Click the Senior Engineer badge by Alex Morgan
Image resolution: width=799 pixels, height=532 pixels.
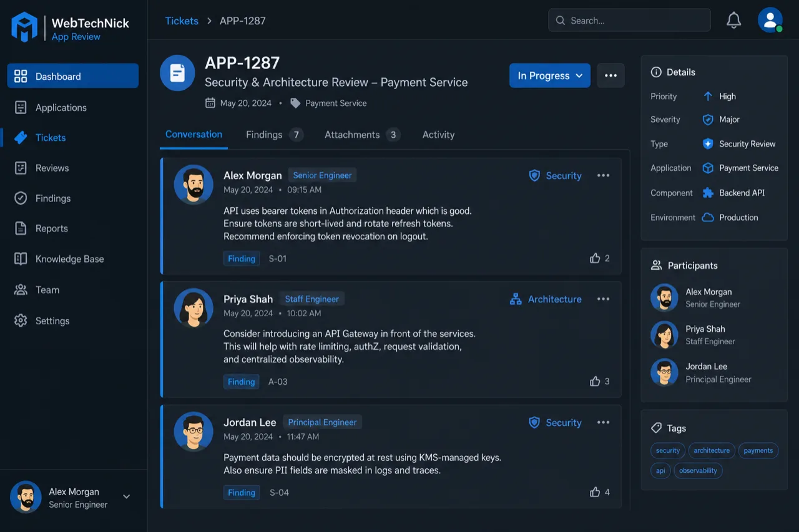click(x=322, y=175)
